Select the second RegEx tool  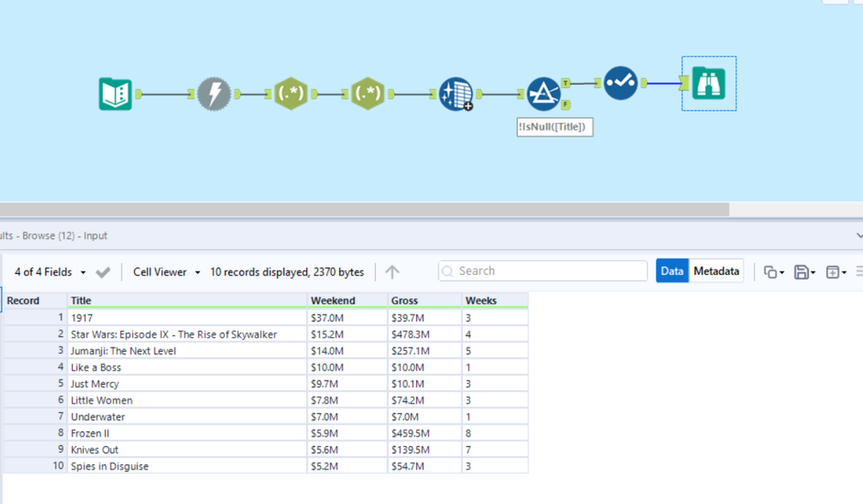(368, 93)
